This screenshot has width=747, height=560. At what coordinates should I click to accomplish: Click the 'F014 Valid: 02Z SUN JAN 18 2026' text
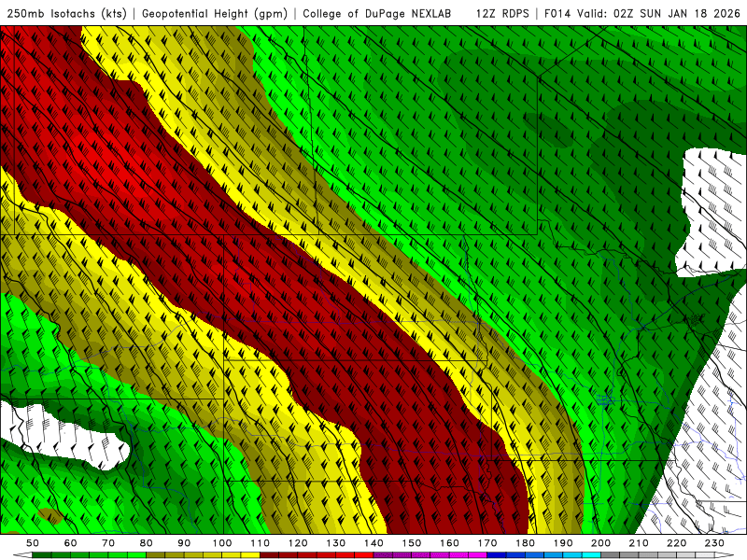[x=641, y=13]
